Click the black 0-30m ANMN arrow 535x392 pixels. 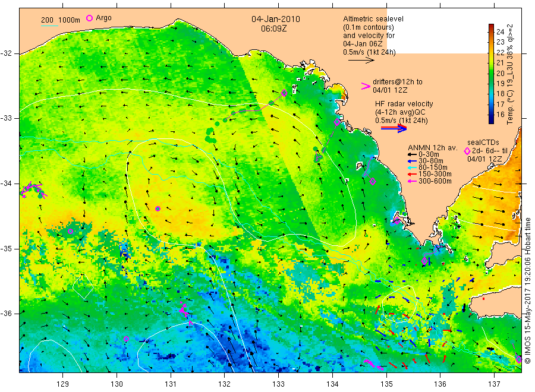(x=412, y=154)
